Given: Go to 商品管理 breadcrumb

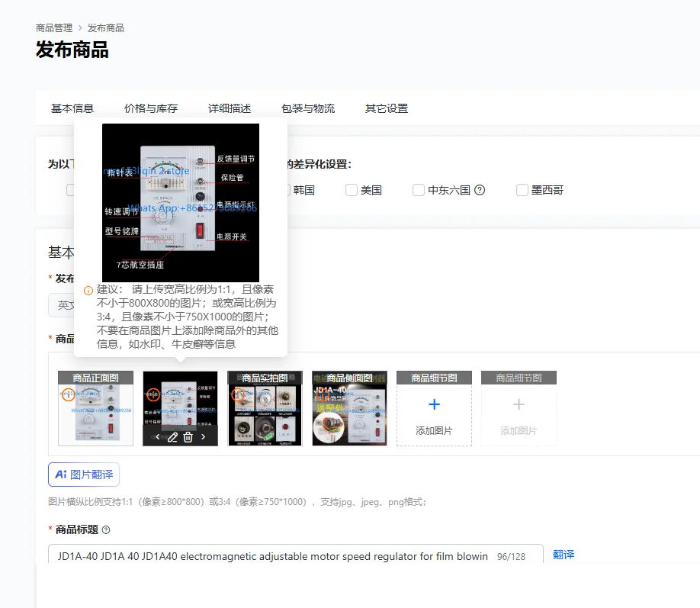Looking at the screenshot, I should point(54,28).
